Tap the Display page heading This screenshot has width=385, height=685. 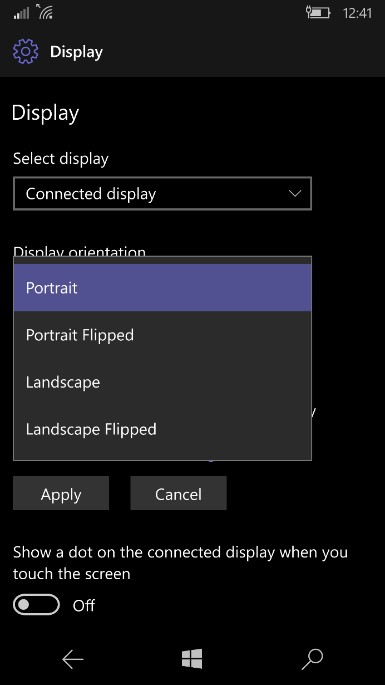coord(45,113)
